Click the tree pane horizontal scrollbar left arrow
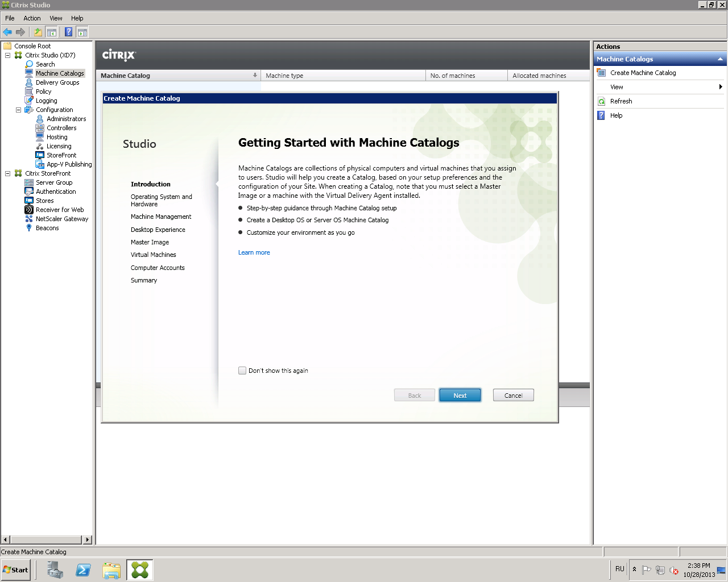The height and width of the screenshot is (582, 728). 6,539
